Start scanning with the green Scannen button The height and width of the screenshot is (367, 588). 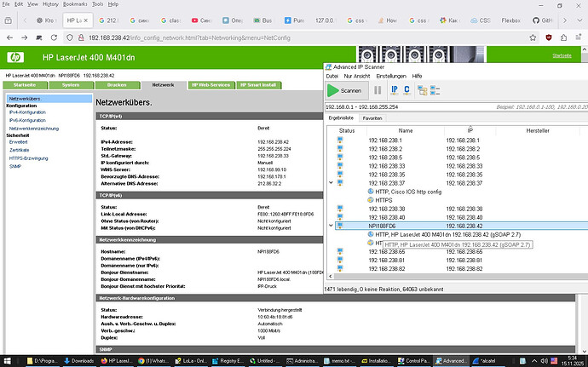(348, 89)
